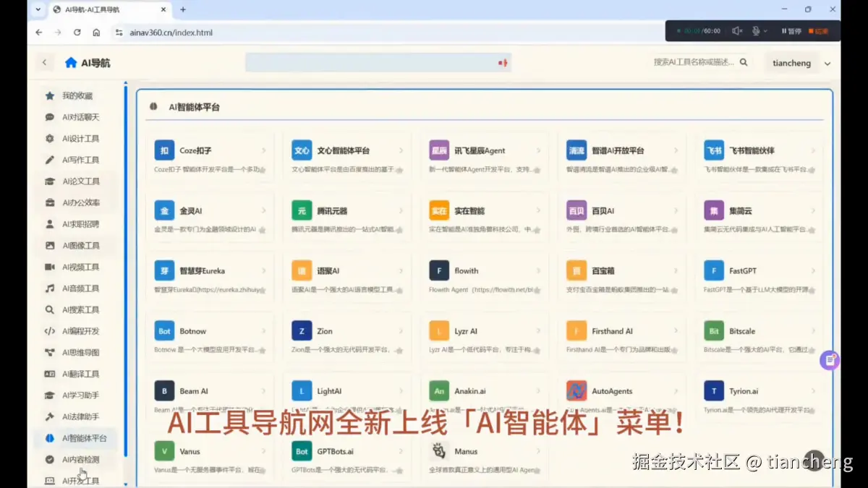The height and width of the screenshot is (488, 868).
Task: Open the FastGPT tool icon
Action: 713,270
